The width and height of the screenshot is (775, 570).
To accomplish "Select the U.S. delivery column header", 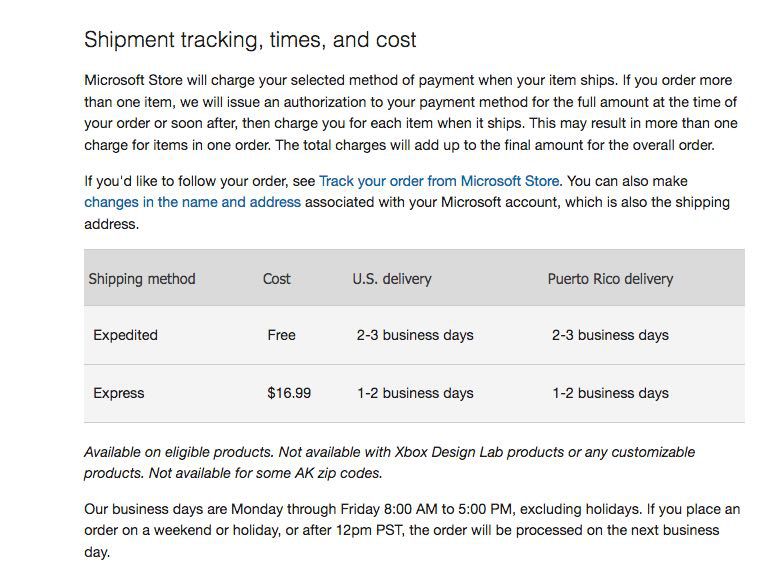I will (x=392, y=279).
